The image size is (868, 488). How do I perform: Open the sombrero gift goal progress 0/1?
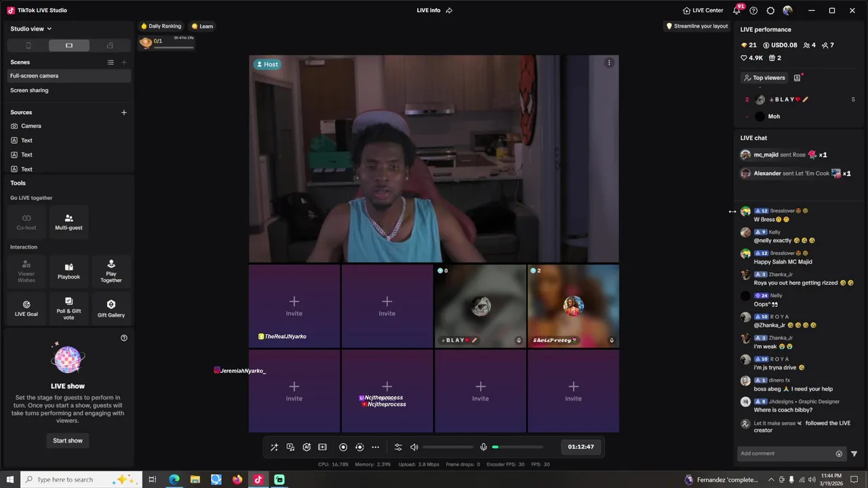click(x=166, y=43)
